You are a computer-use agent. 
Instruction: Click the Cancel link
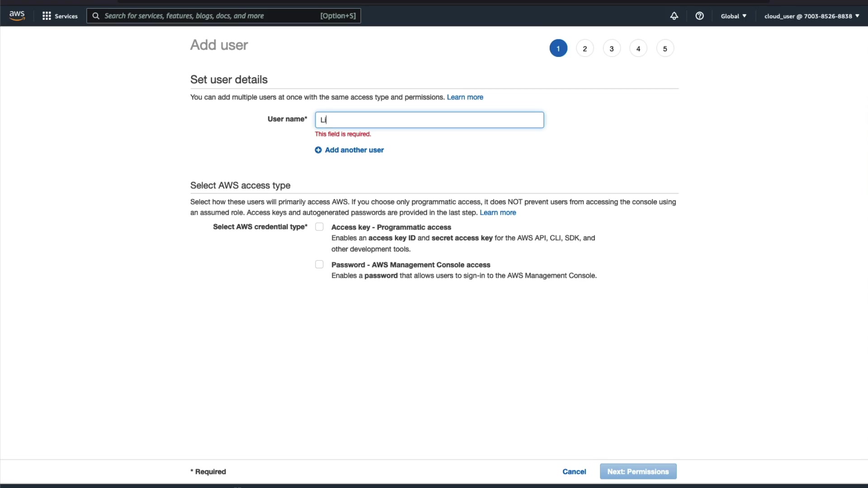574,471
